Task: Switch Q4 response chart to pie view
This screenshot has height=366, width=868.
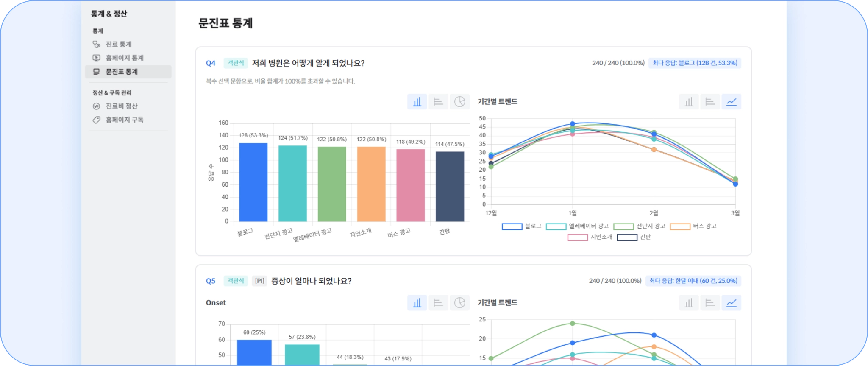Action: [459, 102]
